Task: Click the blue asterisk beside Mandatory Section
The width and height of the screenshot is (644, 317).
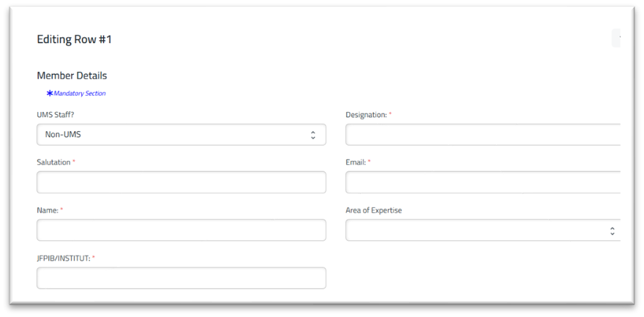Action: (x=50, y=94)
